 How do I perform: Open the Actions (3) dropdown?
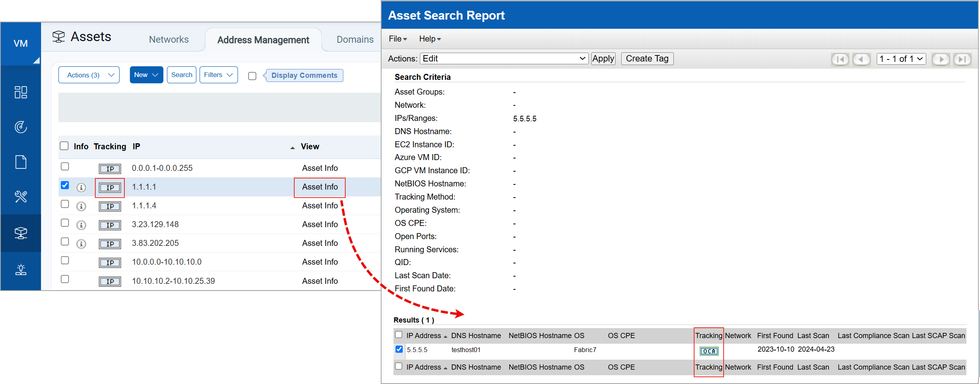pyautogui.click(x=89, y=75)
